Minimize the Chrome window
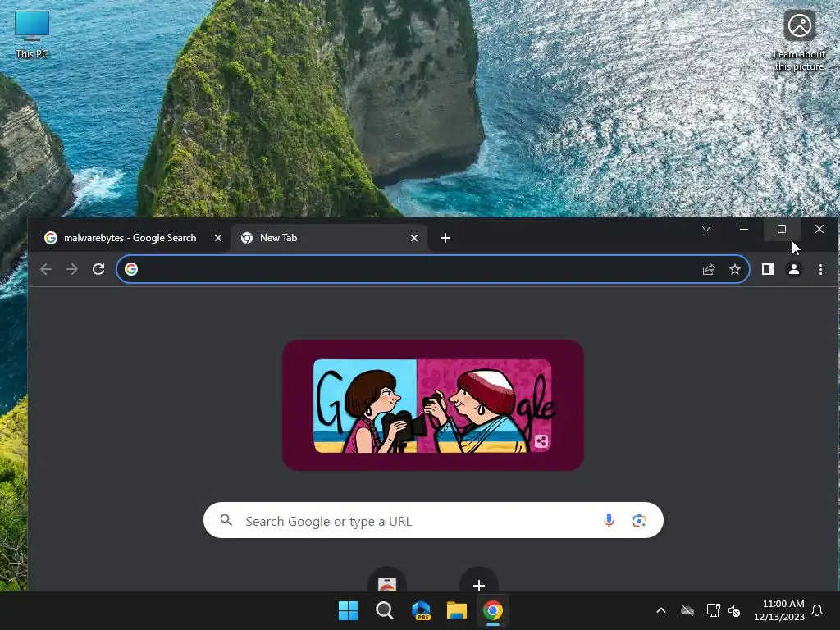The width and height of the screenshot is (840, 630). point(743,229)
